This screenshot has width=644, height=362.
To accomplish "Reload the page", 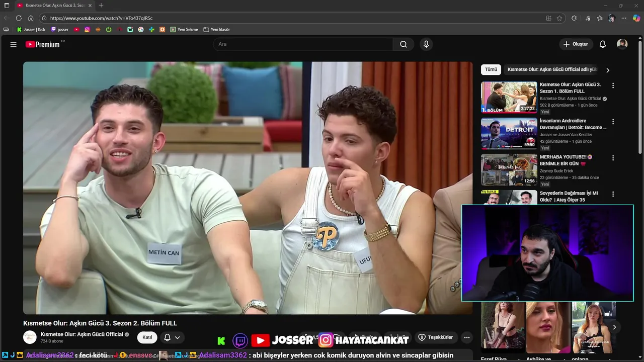I will pos(19,18).
